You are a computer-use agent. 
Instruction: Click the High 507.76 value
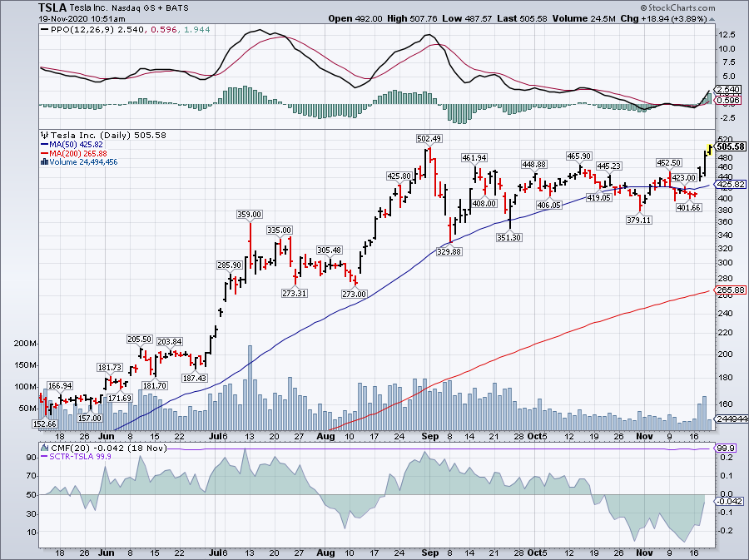point(412,18)
